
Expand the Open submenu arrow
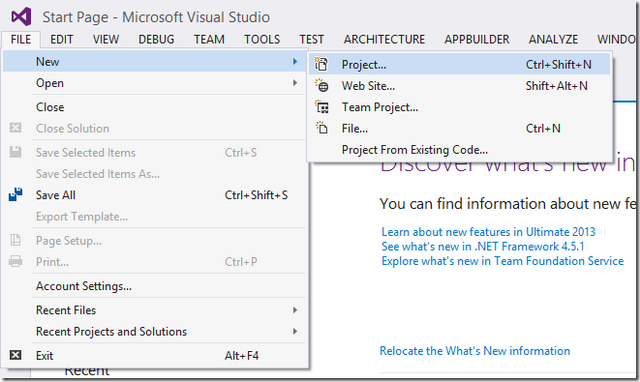295,83
